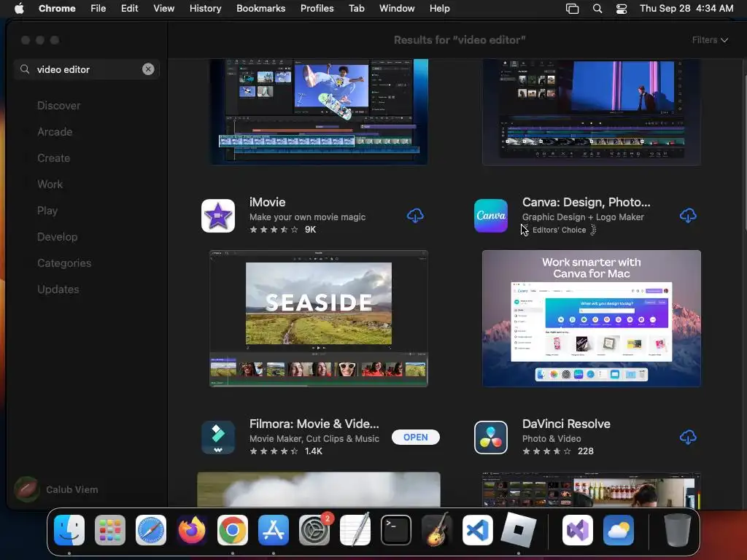Image resolution: width=747 pixels, height=560 pixels.
Task: Click the date and time in menu bar
Action: pos(686,9)
